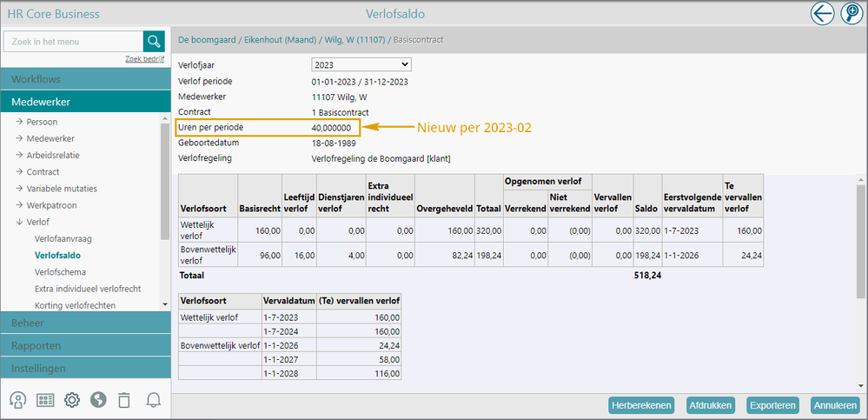Open the trash bin icon at bottom
868x420 pixels.
pyautogui.click(x=124, y=400)
